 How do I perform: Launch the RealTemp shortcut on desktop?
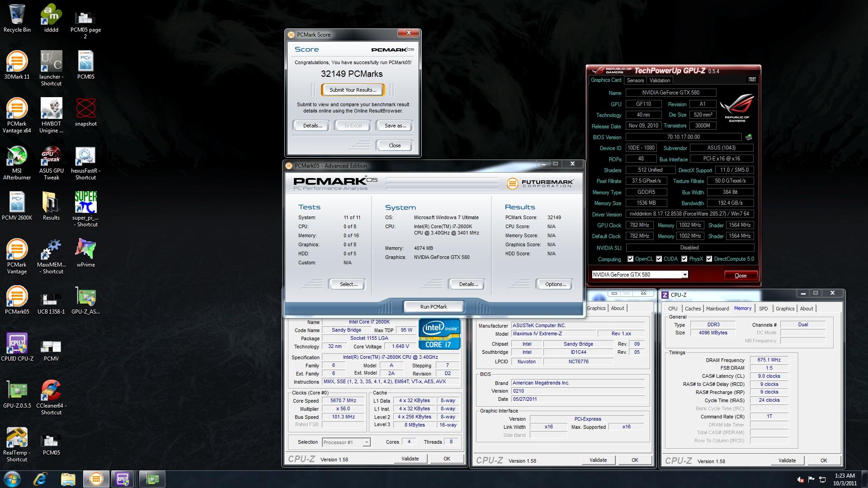tap(17, 444)
